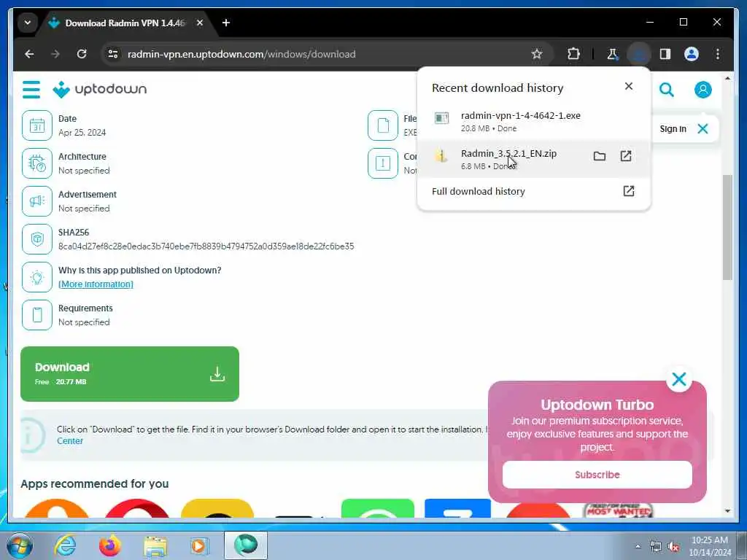Expand the tab search dropdown

coord(28,23)
